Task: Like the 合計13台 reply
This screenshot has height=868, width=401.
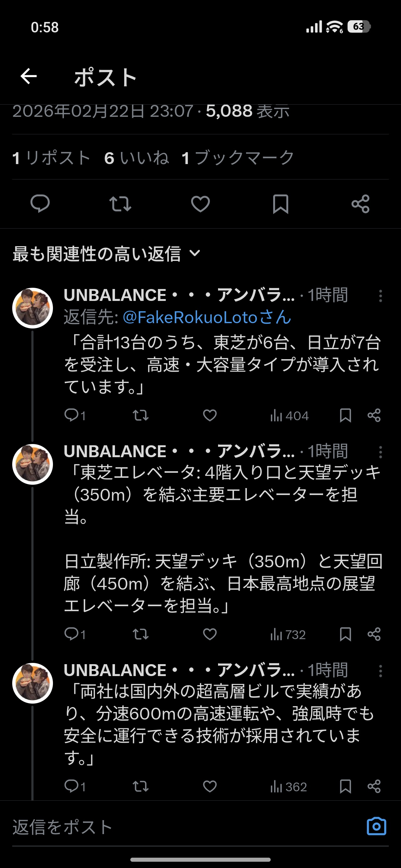Action: pos(210,416)
